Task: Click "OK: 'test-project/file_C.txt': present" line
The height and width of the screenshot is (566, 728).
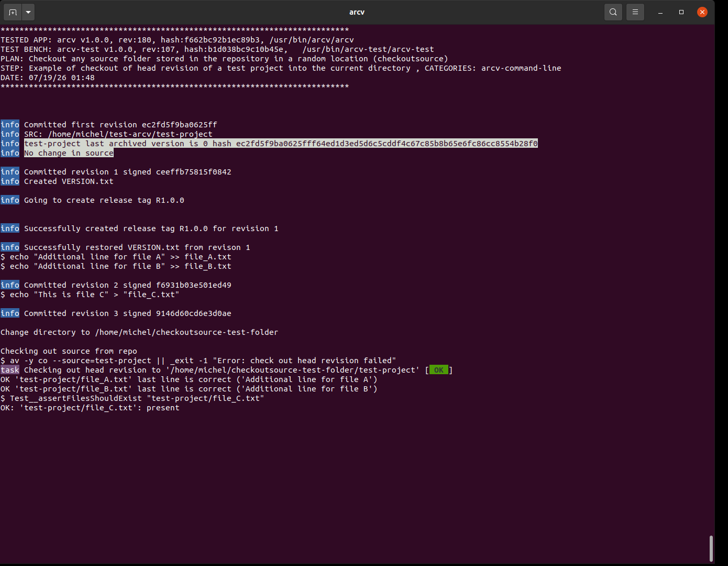Action: coord(90,408)
